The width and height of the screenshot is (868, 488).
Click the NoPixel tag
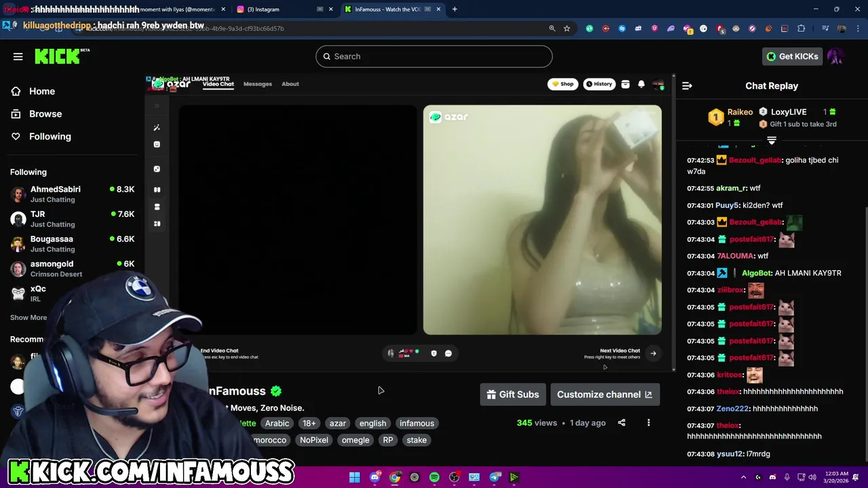click(314, 440)
